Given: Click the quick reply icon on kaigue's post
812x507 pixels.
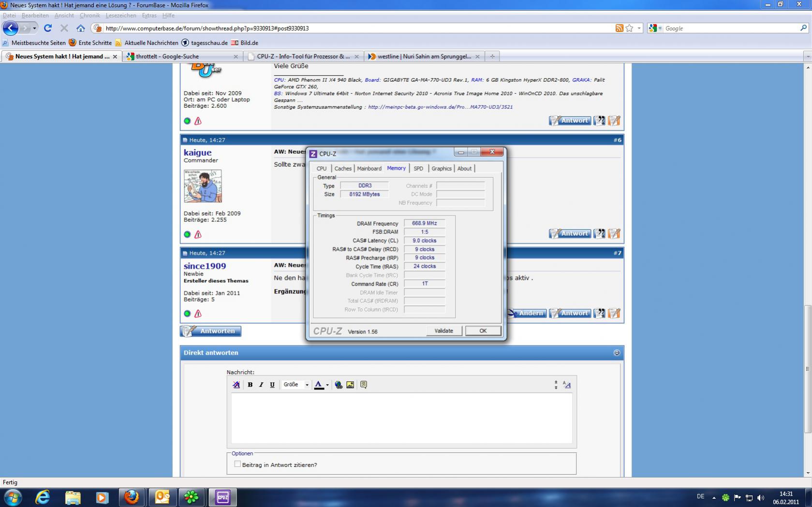Looking at the screenshot, I should [x=614, y=234].
